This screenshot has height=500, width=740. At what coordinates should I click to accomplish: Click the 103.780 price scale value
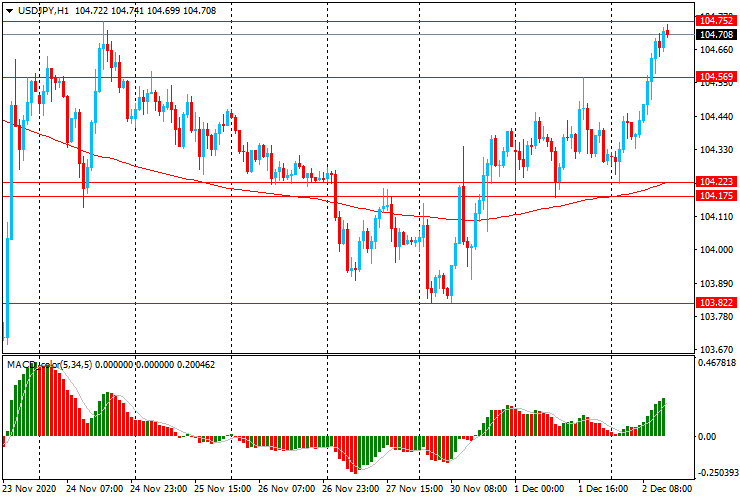pos(716,316)
